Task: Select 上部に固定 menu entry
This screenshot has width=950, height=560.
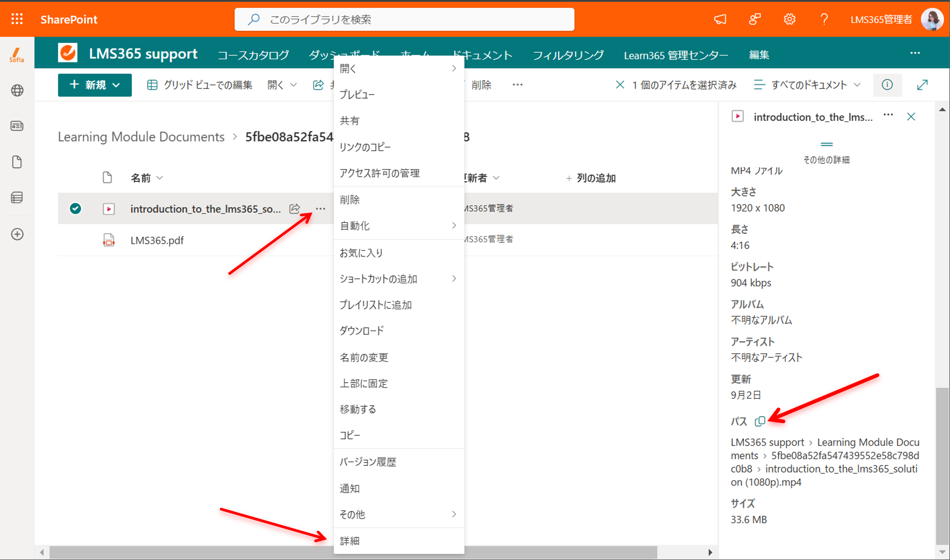Action: coord(399,383)
